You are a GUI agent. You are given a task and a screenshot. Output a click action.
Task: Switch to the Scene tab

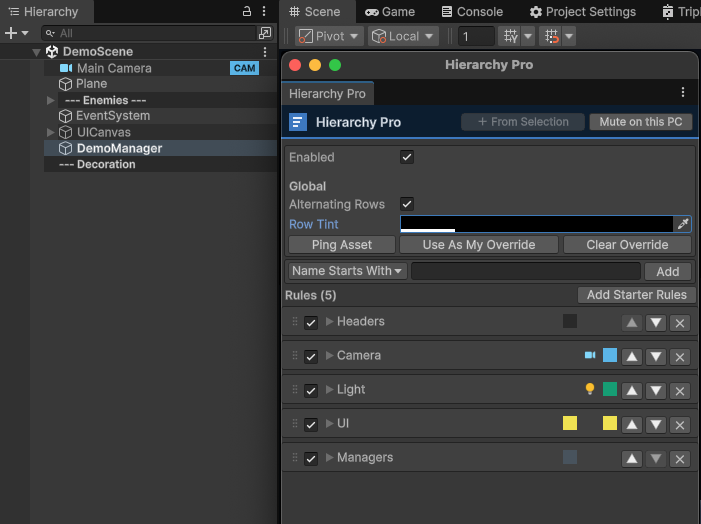(x=315, y=12)
